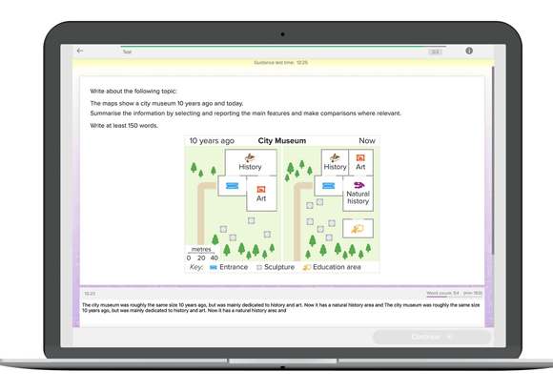553x392 pixels.
Task: Click the purple Natural history icon
Action: pos(358,185)
